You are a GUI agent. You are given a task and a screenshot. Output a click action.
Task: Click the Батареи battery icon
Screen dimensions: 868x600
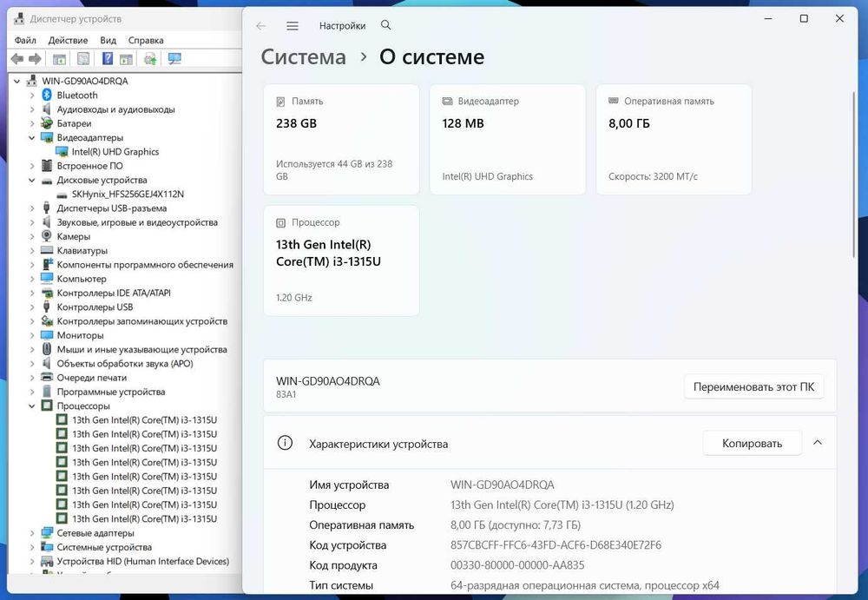[47, 123]
